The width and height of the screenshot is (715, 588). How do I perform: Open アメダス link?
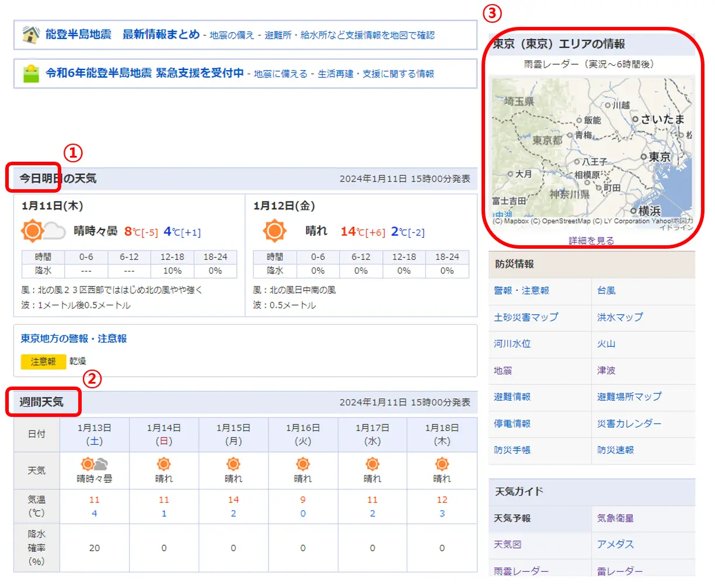[x=615, y=545]
